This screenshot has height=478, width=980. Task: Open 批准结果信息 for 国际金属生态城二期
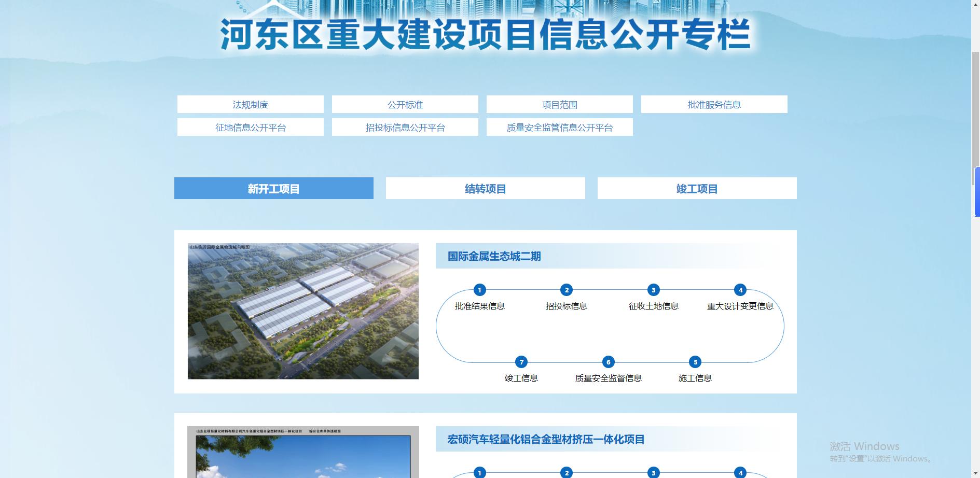[480, 306]
